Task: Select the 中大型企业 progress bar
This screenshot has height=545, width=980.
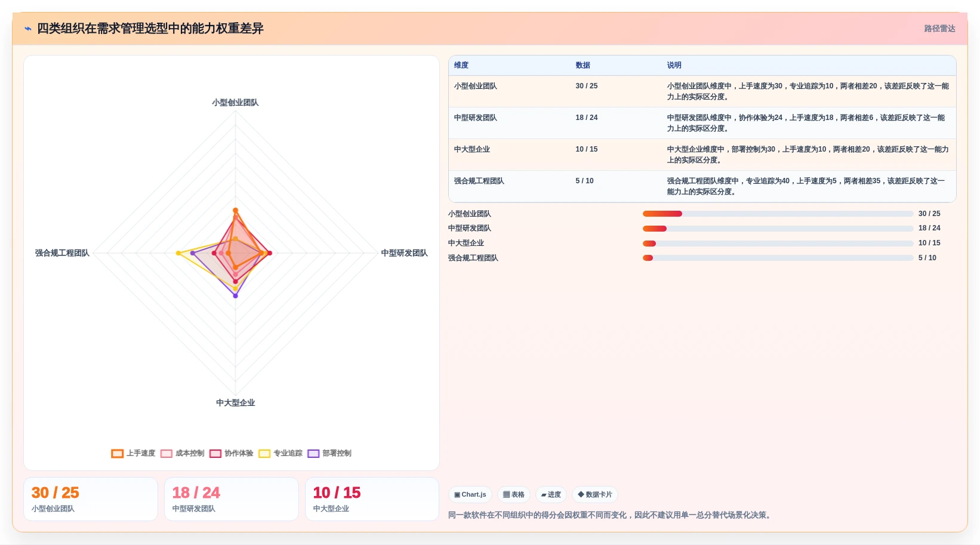Action: click(778, 244)
